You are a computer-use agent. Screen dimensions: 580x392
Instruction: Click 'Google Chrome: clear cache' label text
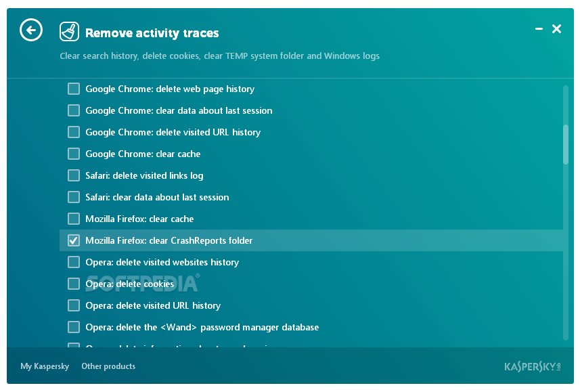coord(143,154)
